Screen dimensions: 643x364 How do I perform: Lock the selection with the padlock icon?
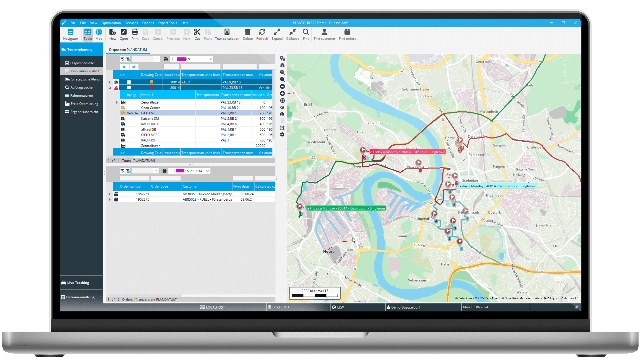[x=124, y=66]
